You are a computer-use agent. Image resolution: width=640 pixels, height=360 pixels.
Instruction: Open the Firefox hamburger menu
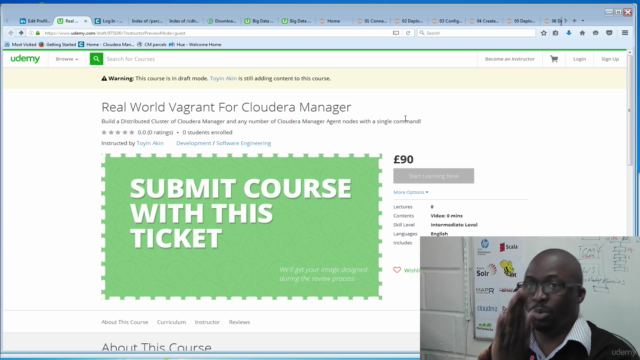coord(625,33)
